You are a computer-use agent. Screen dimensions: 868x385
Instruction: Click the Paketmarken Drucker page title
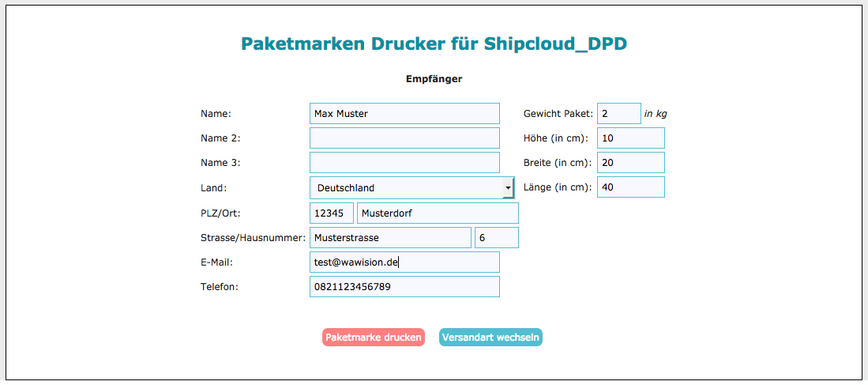click(434, 44)
